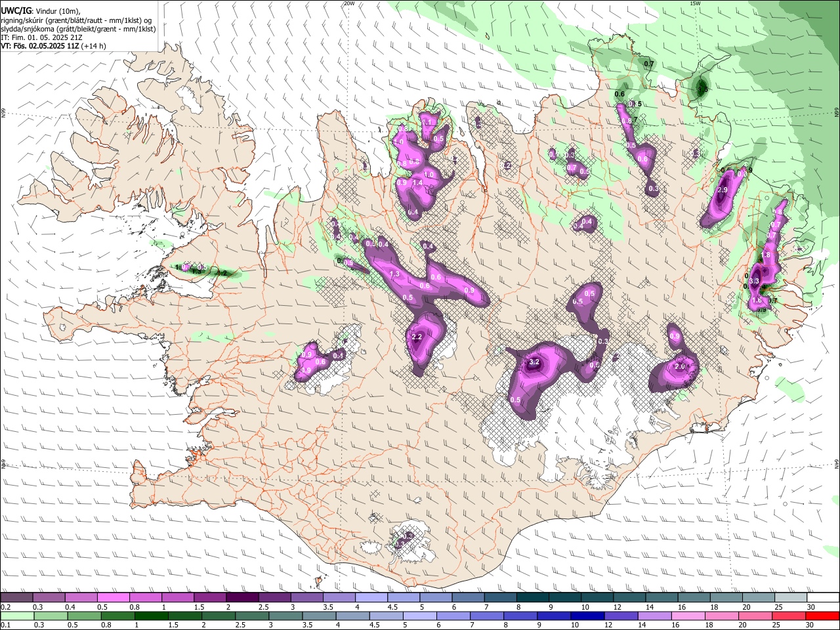The width and height of the screenshot is (840, 630).
Task: Click the 1.8 value on the east coast
Action: click(765, 255)
